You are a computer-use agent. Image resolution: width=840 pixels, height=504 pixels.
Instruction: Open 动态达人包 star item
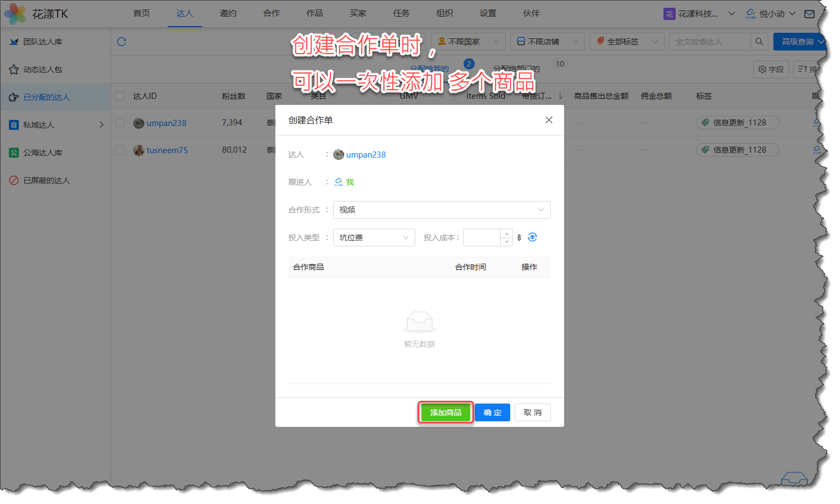point(43,69)
